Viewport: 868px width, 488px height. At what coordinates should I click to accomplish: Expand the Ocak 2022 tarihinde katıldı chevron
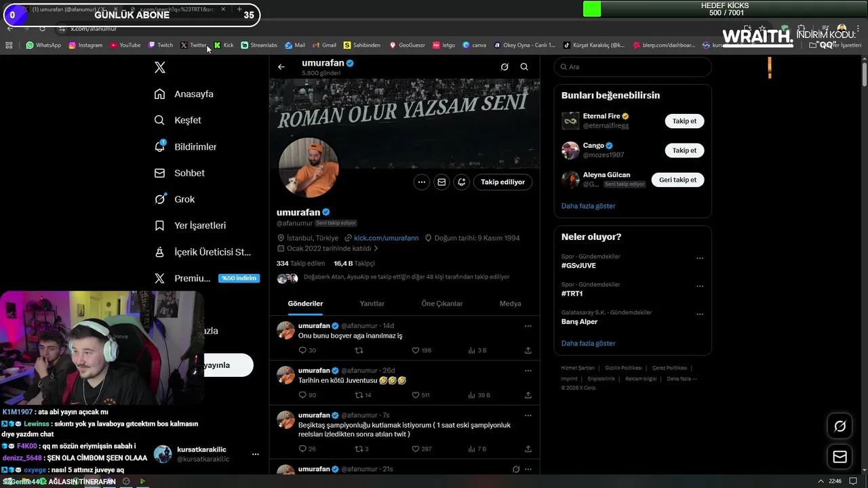point(376,249)
